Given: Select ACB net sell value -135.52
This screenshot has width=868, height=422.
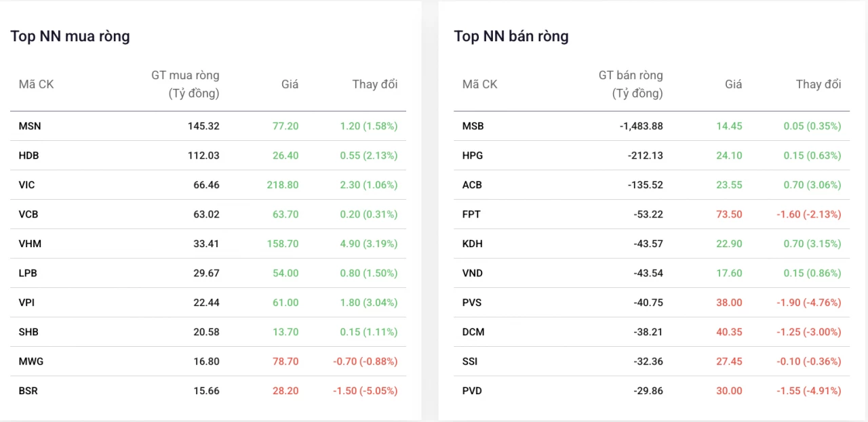Looking at the screenshot, I should 646,185.
